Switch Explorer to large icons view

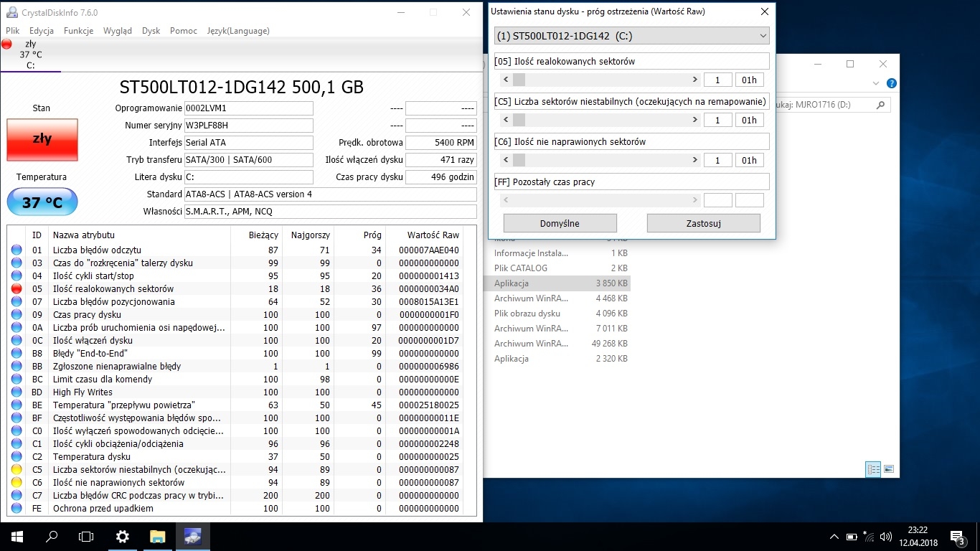(x=889, y=469)
